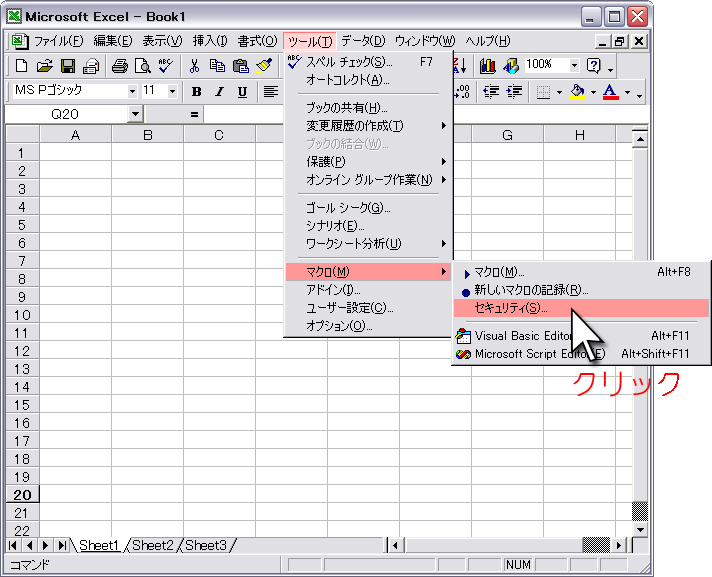This screenshot has height=577, width=712.
Task: Click the Decrease Indent icon
Action: pos(491,92)
